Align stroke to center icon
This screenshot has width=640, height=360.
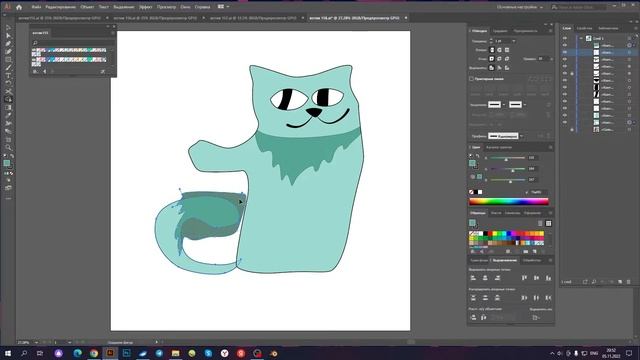(492, 68)
